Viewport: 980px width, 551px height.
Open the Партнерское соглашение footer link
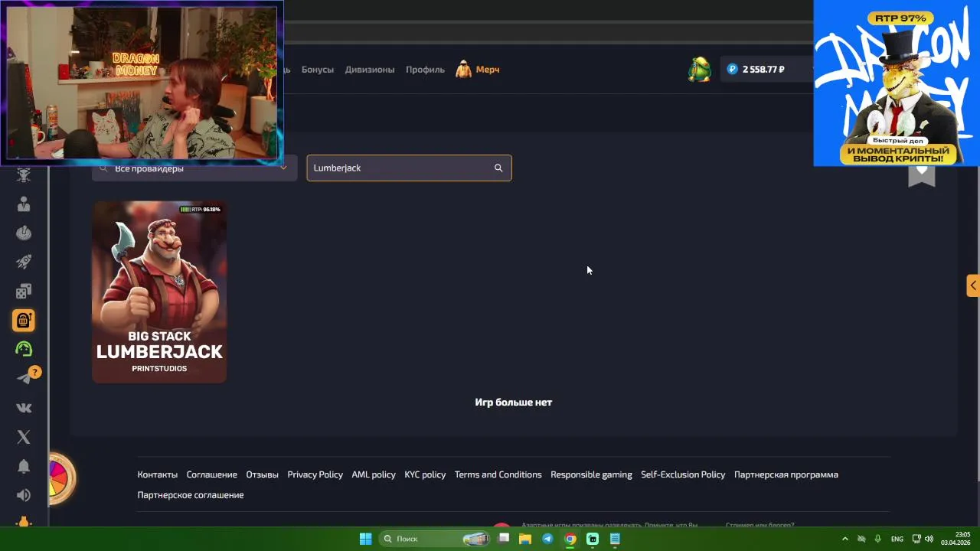(191, 495)
